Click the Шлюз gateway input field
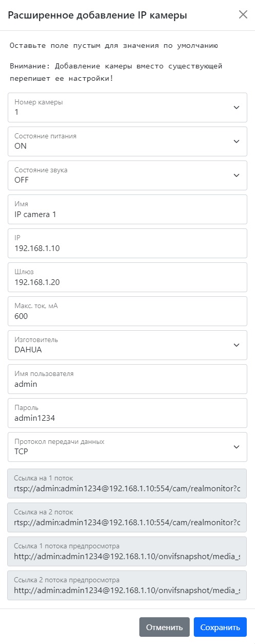 tap(128, 277)
